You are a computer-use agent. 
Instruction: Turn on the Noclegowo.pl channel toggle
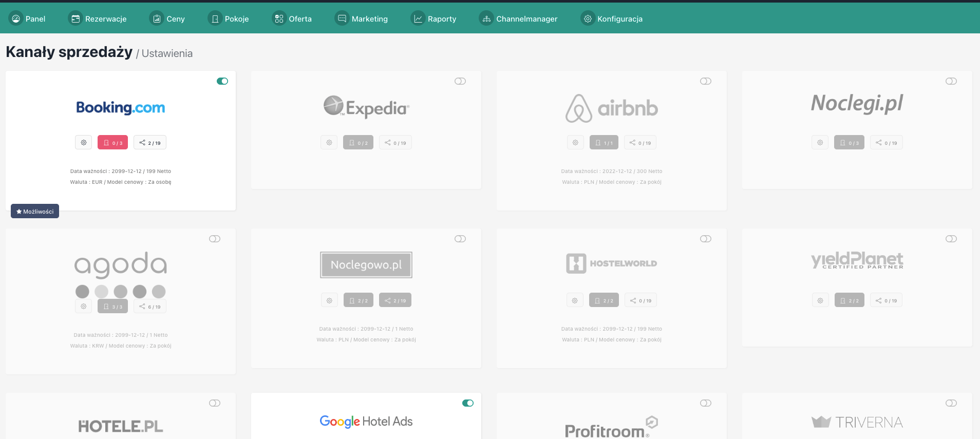click(x=460, y=239)
